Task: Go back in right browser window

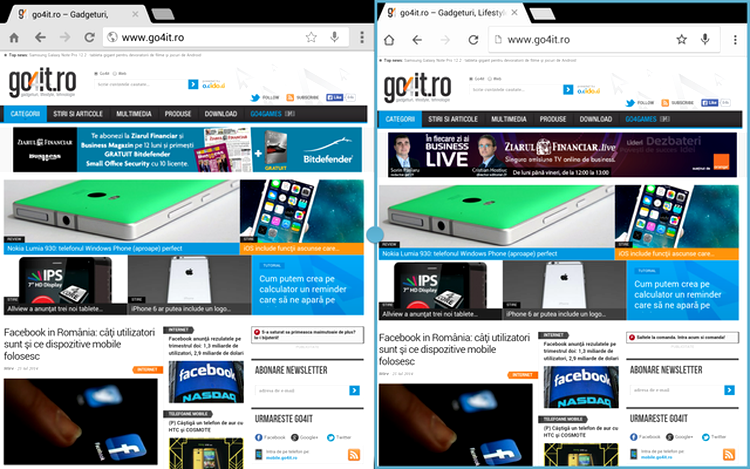Action: coord(417,40)
